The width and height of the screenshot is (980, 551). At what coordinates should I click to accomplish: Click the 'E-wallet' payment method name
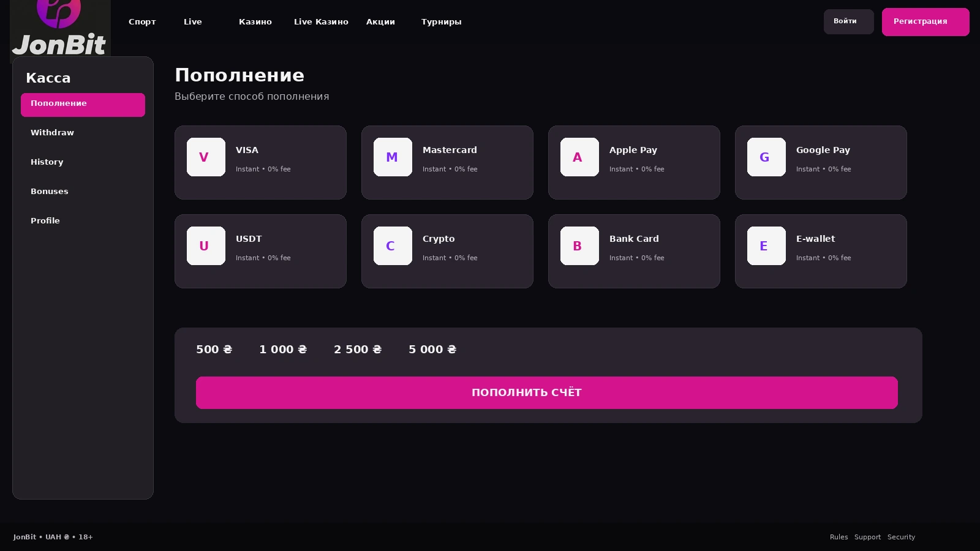pos(815,239)
